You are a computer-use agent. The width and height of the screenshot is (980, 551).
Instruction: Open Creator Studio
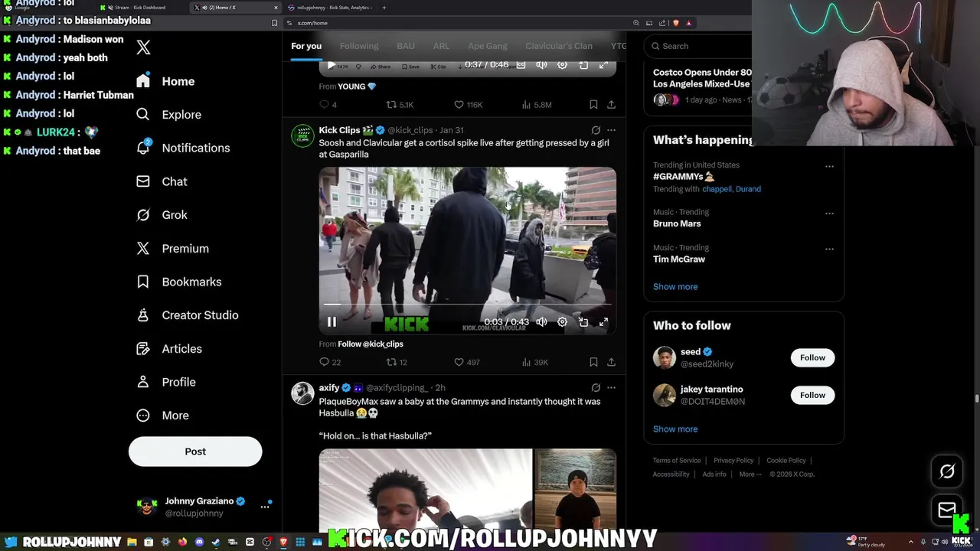coord(187,315)
